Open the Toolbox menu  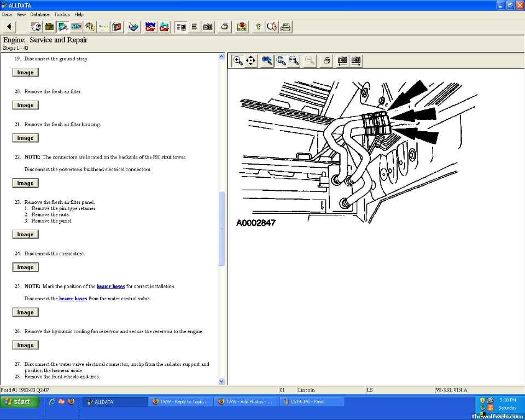tap(62, 14)
